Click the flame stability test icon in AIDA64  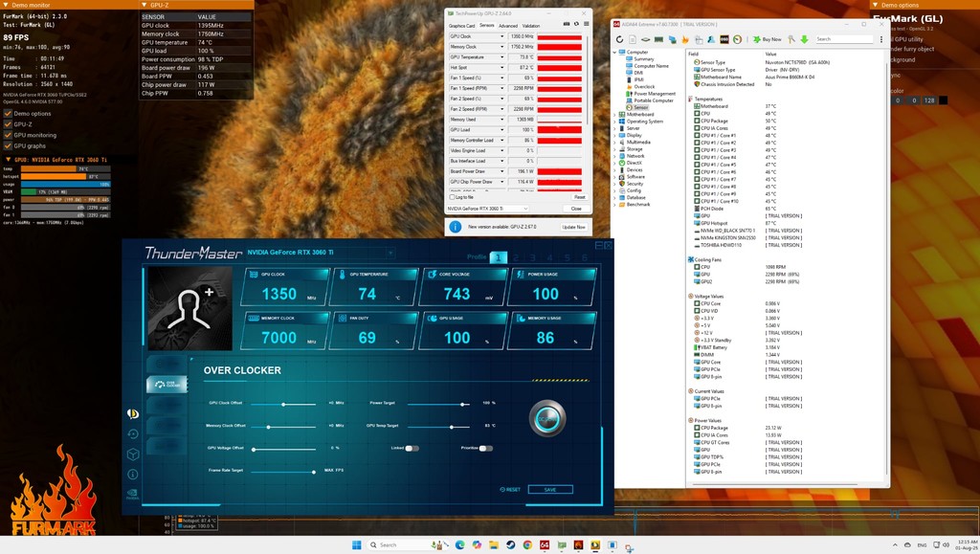(685, 39)
